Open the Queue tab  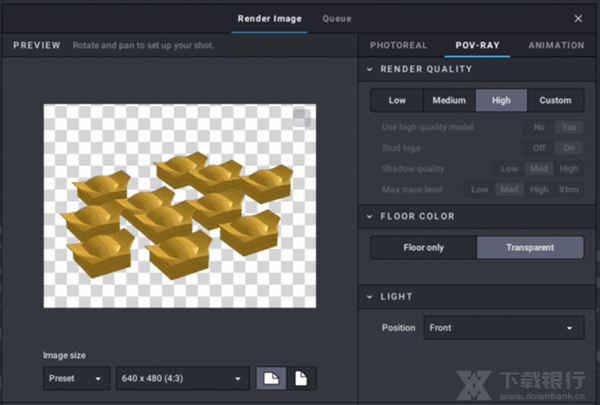tap(337, 19)
